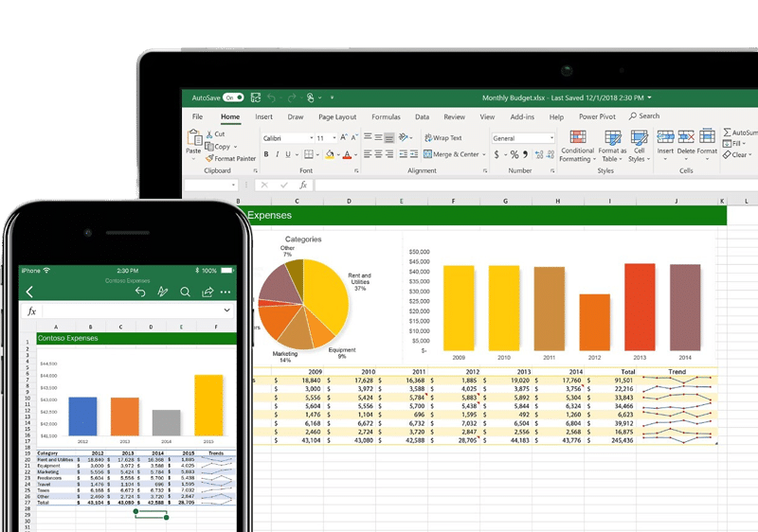The image size is (758, 532).
Task: Toggle Align Right
Action: coord(389,154)
